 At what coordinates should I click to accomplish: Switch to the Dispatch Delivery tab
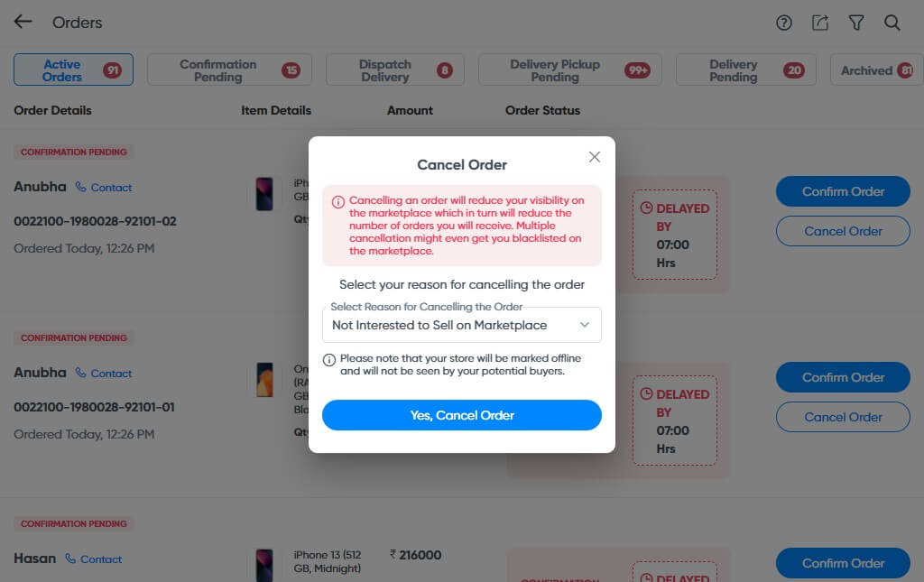point(393,70)
